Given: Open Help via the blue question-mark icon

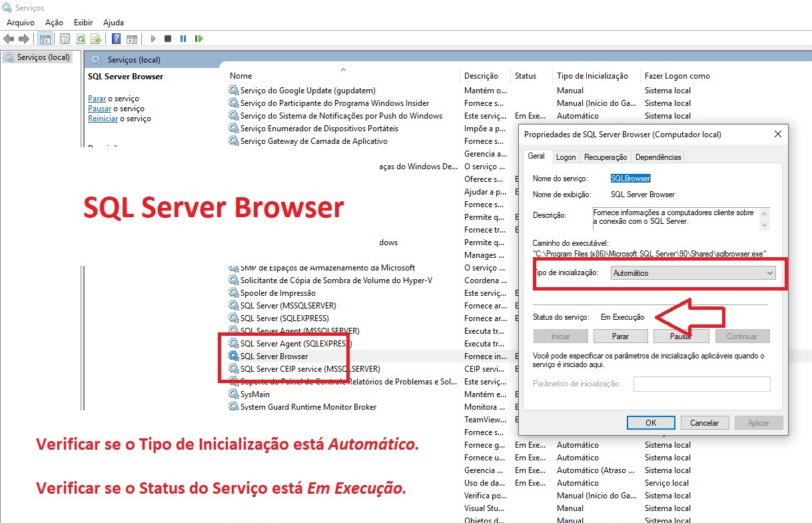Looking at the screenshot, I should pyautogui.click(x=117, y=39).
